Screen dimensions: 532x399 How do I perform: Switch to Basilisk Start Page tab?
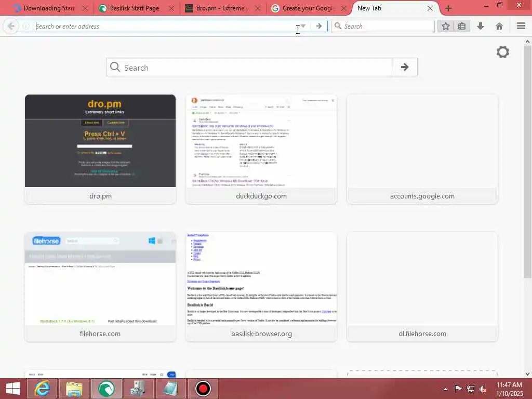[x=134, y=8]
